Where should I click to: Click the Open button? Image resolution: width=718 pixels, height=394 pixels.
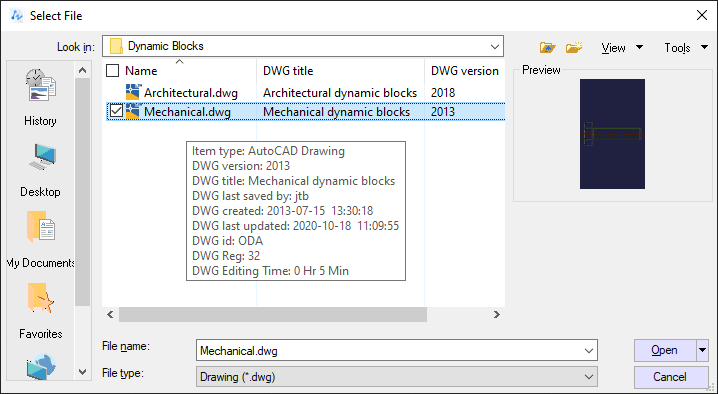pos(665,350)
